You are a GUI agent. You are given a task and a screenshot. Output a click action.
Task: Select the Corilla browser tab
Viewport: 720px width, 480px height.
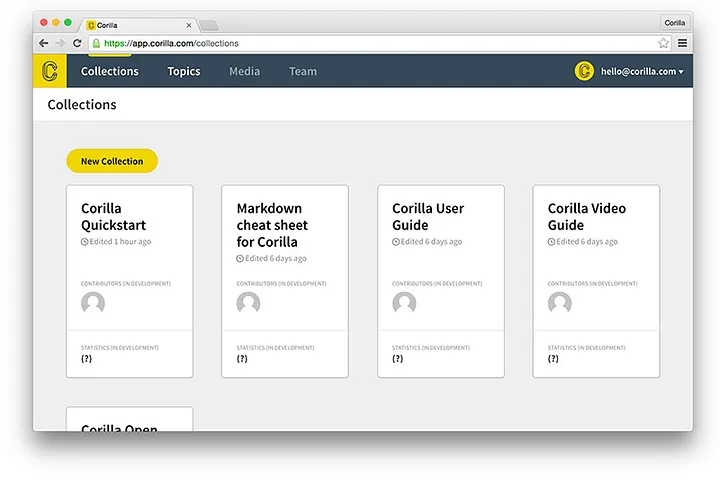click(139, 25)
